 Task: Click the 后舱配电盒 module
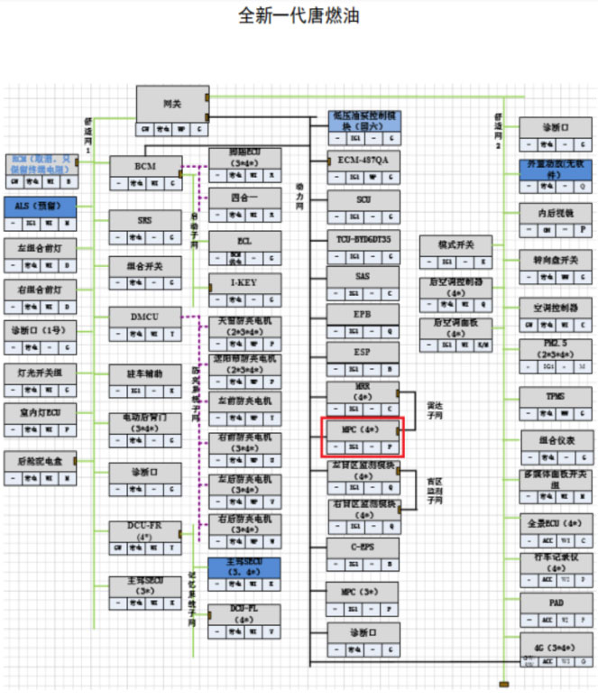pos(41,468)
